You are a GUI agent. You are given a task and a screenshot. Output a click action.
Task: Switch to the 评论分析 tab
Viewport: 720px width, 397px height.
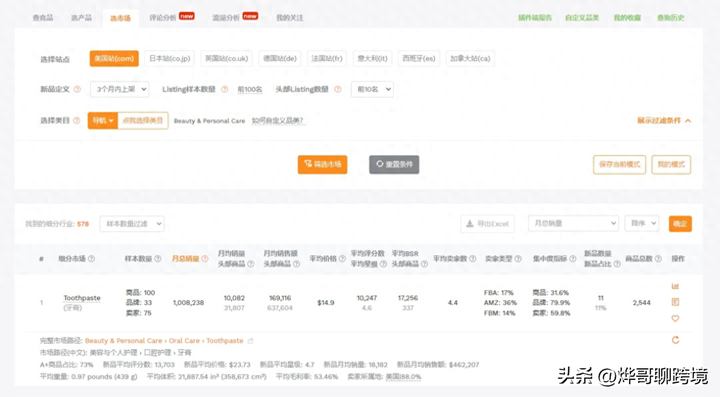tap(163, 18)
